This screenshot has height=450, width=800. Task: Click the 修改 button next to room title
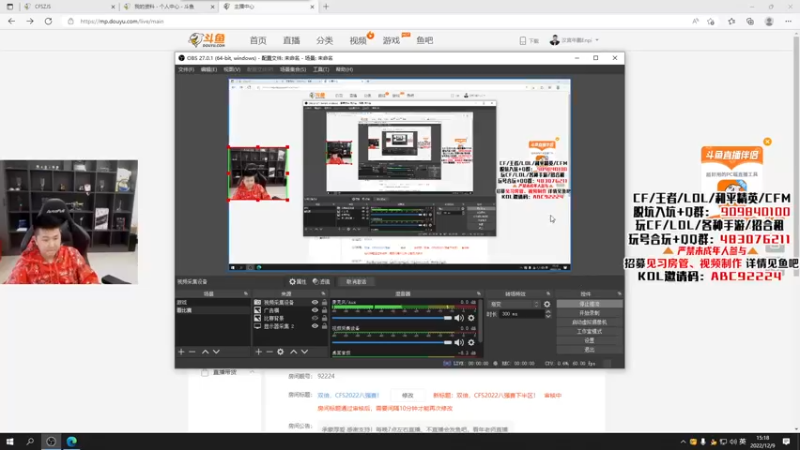click(408, 395)
